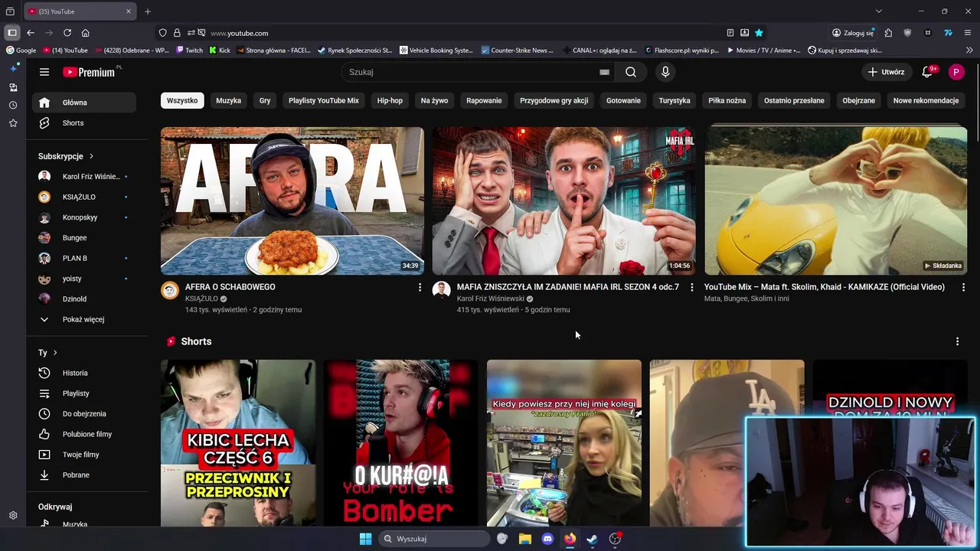This screenshot has height=551, width=980.
Task: Select the Gotowanie filter chip
Action: (623, 100)
